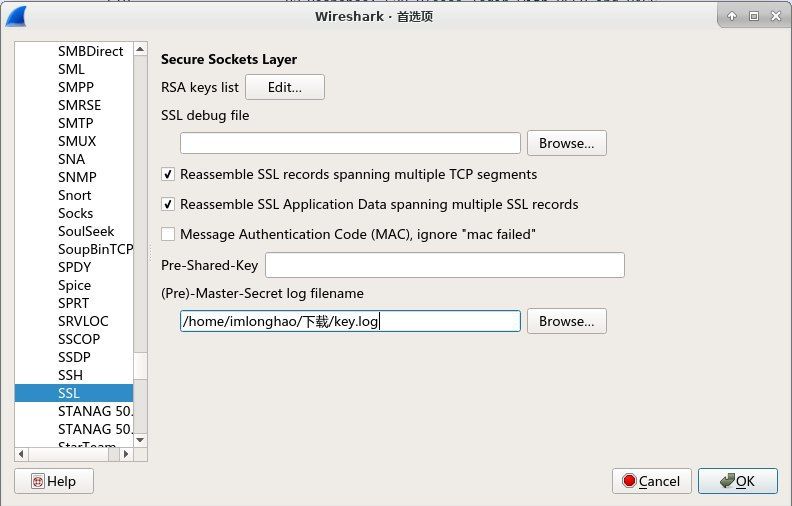The width and height of the screenshot is (792, 506).
Task: Maximize the Wireshark preferences window
Action: (x=753, y=16)
